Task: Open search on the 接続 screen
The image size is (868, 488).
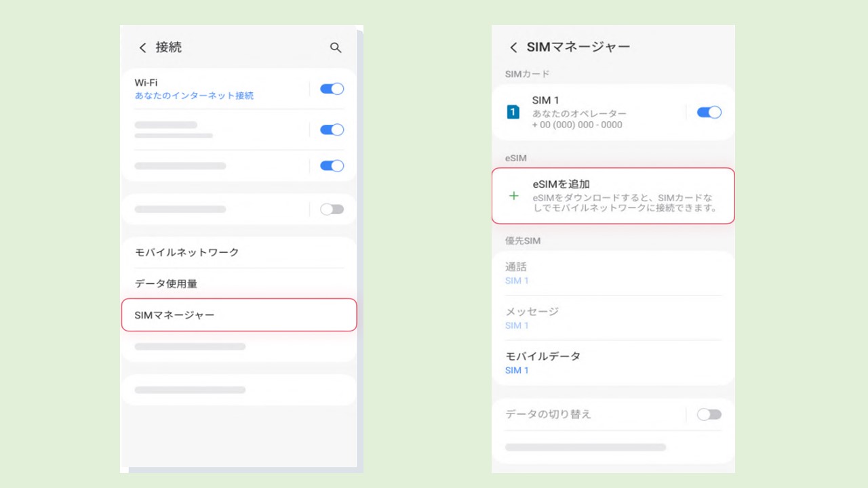Action: point(336,47)
